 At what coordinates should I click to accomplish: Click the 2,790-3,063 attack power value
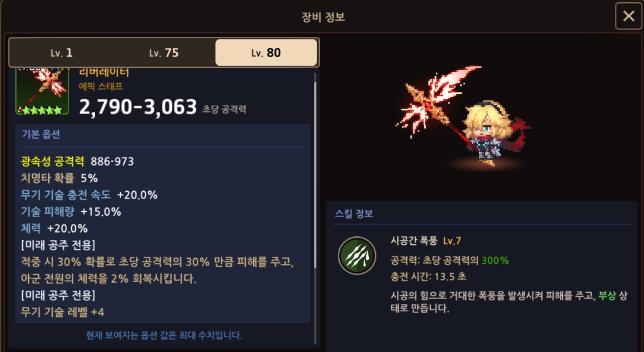tap(138, 107)
